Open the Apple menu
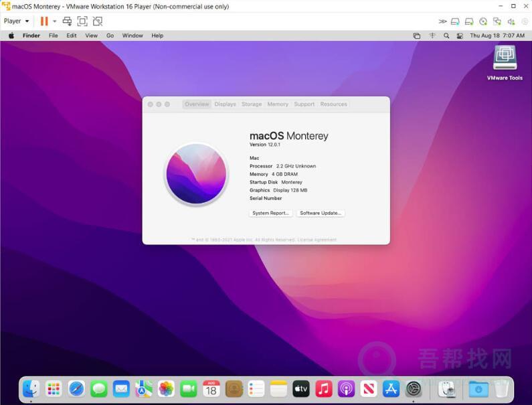 11,35
